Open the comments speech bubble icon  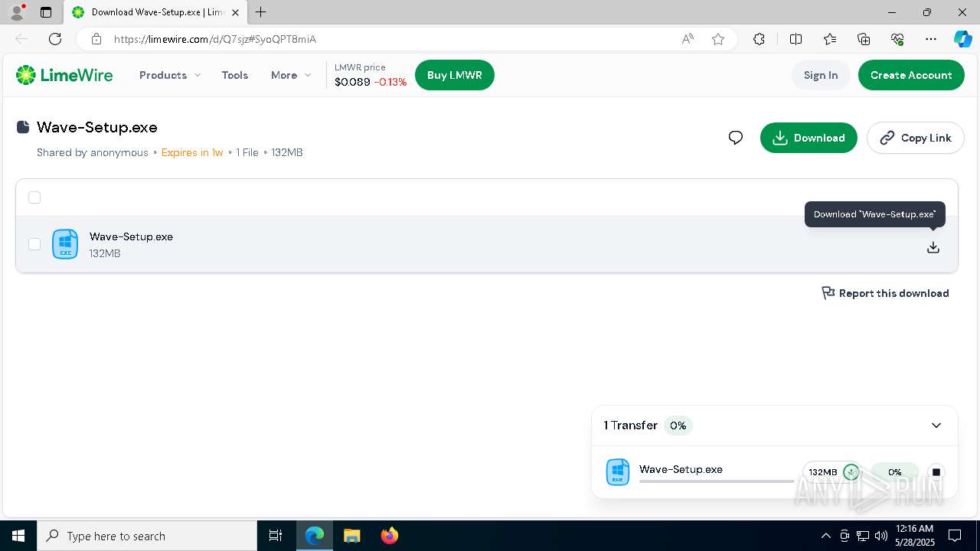click(736, 138)
